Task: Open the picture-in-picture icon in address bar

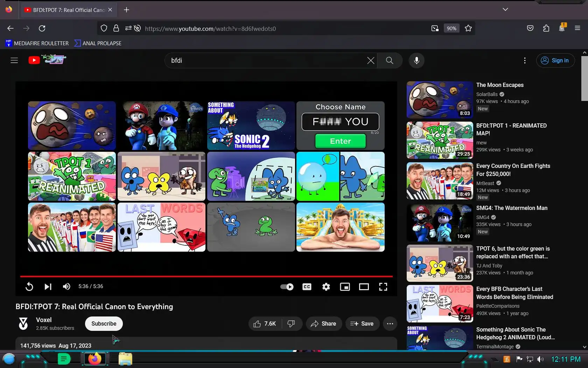Action: point(435,28)
